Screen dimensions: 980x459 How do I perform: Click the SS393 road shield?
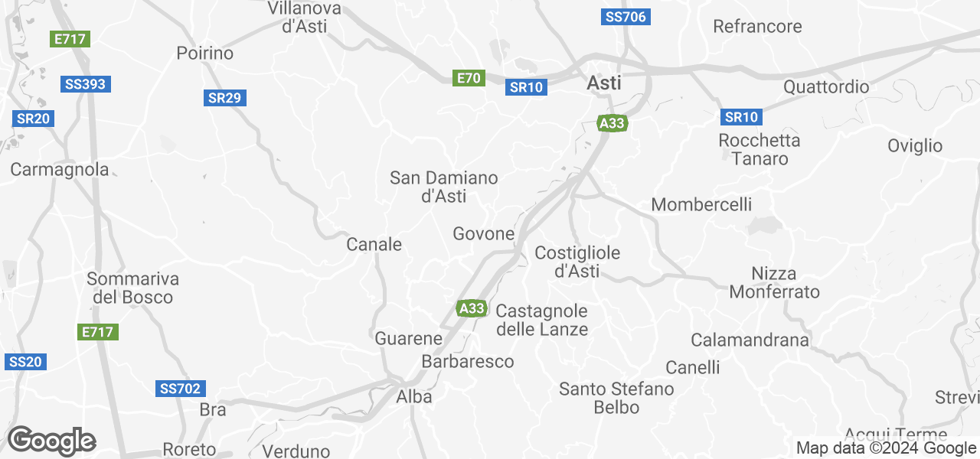click(86, 84)
